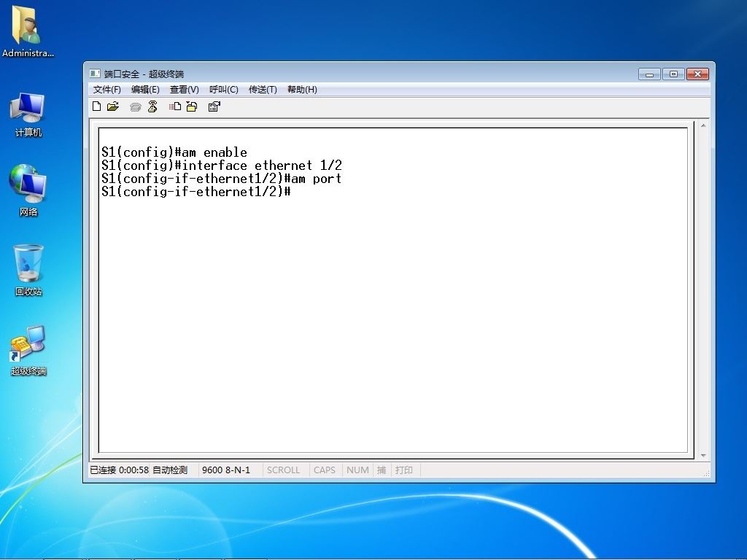
Task: Click the window resize grip corner
Action: [x=706, y=472]
